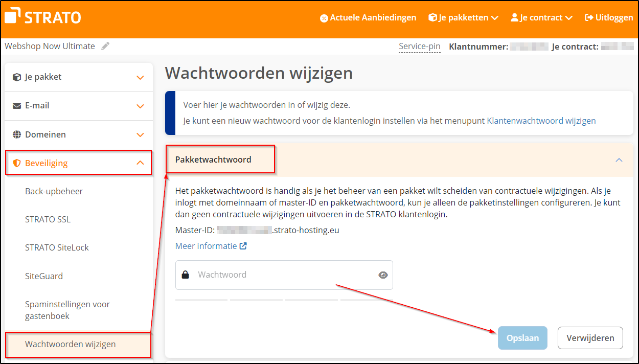Click the logout icon beside Uitloggen
639x364 pixels.
tap(589, 17)
